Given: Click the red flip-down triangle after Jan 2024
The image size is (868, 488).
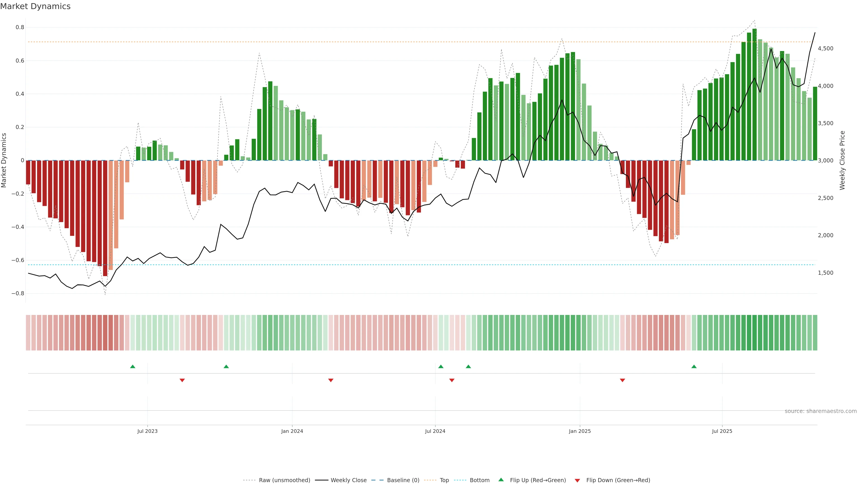Looking at the screenshot, I should click(x=330, y=380).
